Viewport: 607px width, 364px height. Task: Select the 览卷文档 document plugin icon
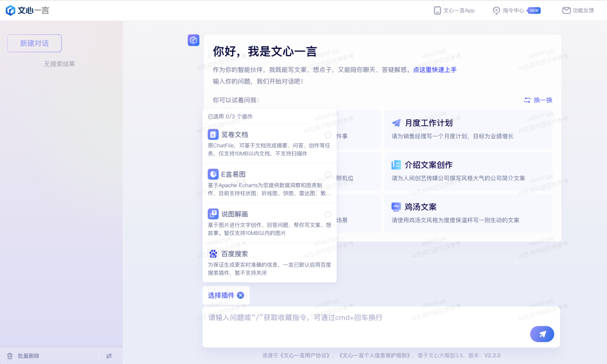click(x=213, y=134)
